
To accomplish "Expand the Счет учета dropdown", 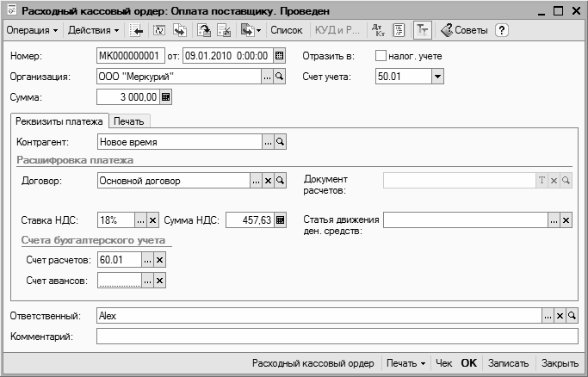I will (437, 77).
